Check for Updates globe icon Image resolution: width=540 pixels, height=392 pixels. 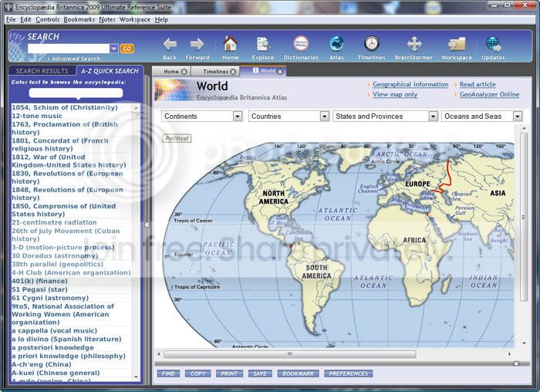(x=493, y=44)
